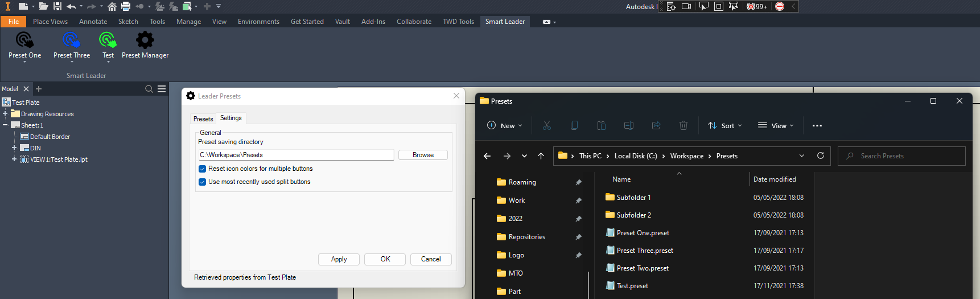Click Apply in Leader Presets dialog

point(339,259)
